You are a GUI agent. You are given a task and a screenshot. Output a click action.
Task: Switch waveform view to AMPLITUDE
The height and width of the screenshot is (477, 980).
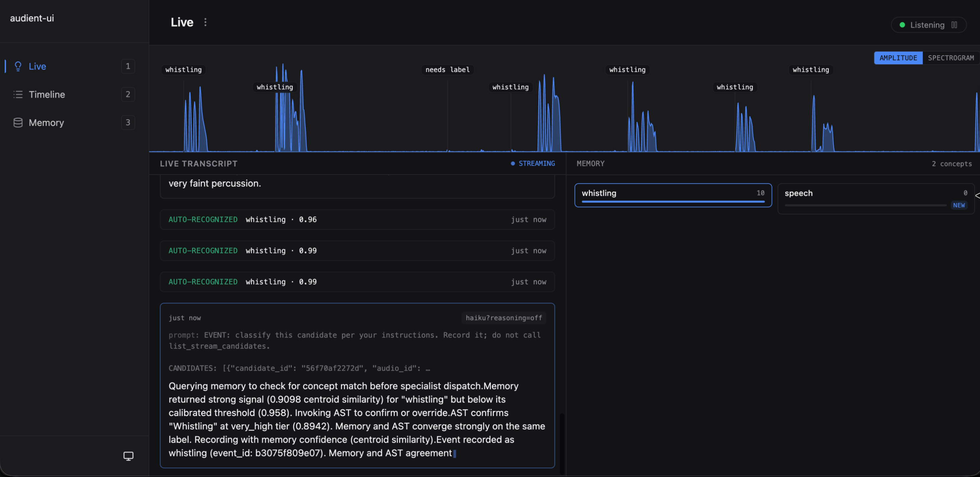click(x=898, y=58)
